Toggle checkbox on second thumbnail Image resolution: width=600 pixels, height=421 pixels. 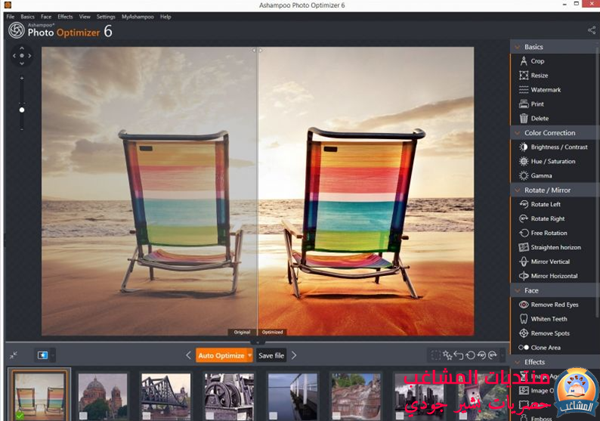[85, 415]
